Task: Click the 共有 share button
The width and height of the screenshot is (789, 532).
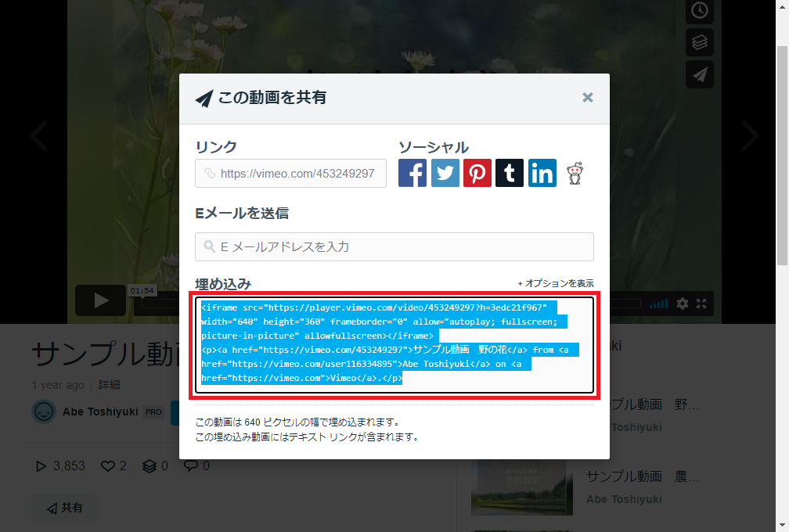Action: 64,508
